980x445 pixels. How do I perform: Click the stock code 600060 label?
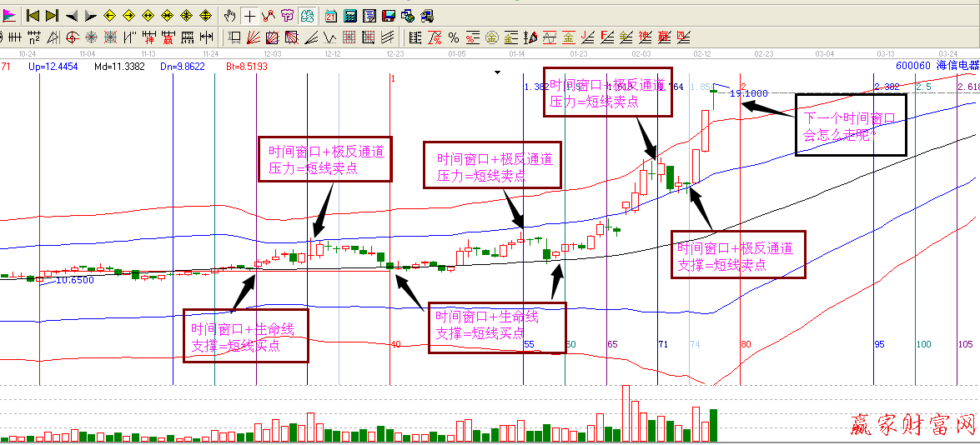912,66
